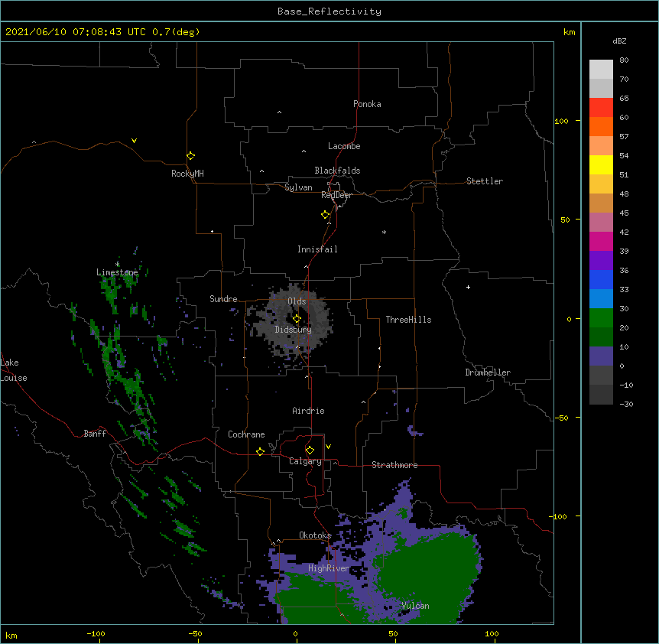Click the white plus marker north of Drumheller
This screenshot has width=659, height=644.
(468, 287)
